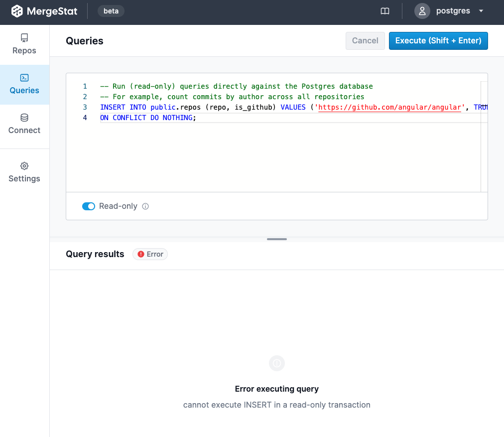Click the MergeStat logo
This screenshot has height=437, width=504.
click(x=44, y=10)
